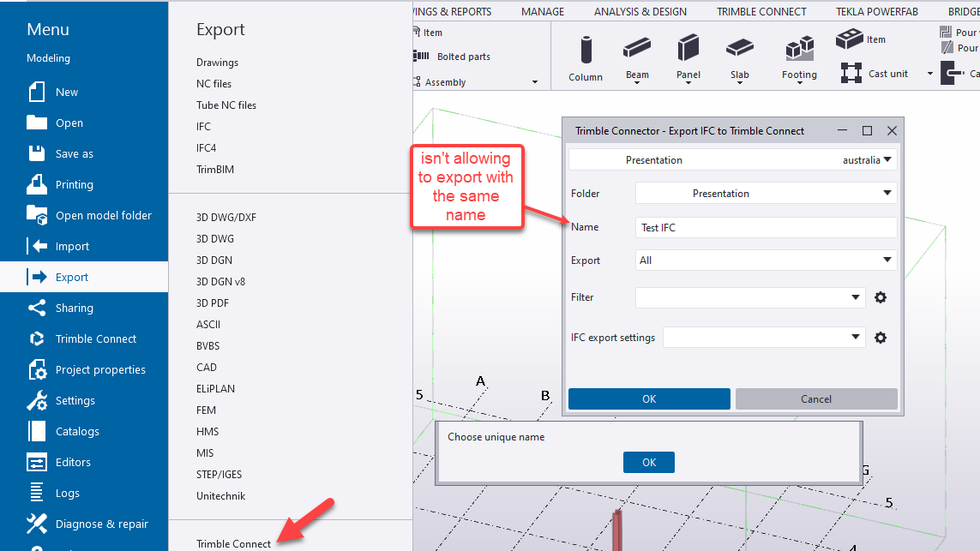
Task: Expand the Cast unit dropdown arrow
Action: point(930,74)
